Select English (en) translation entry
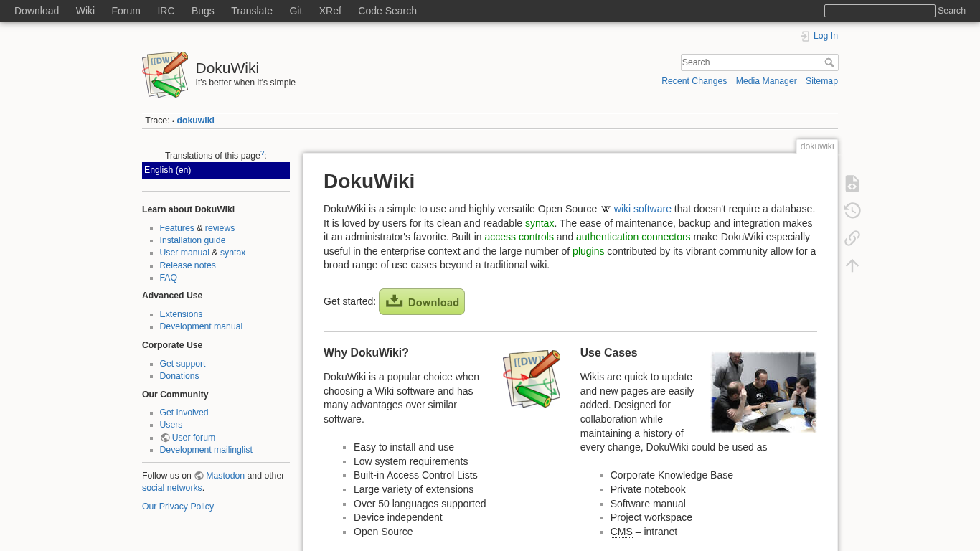980x551 pixels. (216, 170)
